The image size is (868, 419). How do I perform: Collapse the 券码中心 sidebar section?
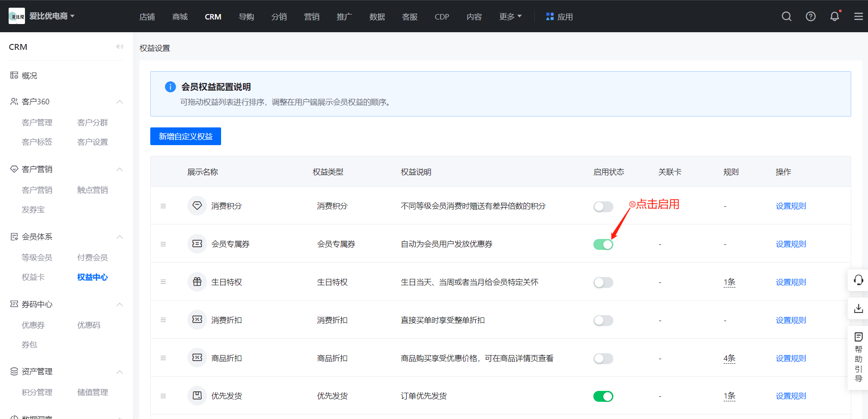(x=119, y=304)
